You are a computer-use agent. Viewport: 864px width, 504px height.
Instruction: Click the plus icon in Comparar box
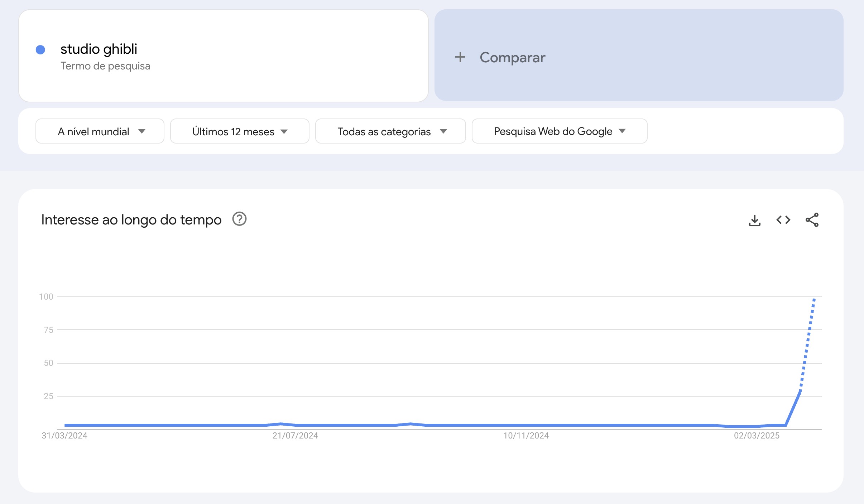460,57
